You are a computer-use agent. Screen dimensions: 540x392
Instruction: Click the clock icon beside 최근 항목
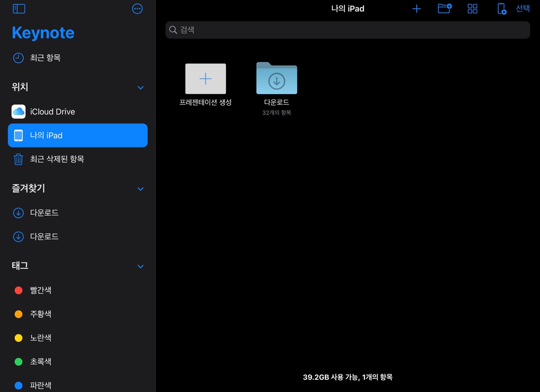point(18,58)
